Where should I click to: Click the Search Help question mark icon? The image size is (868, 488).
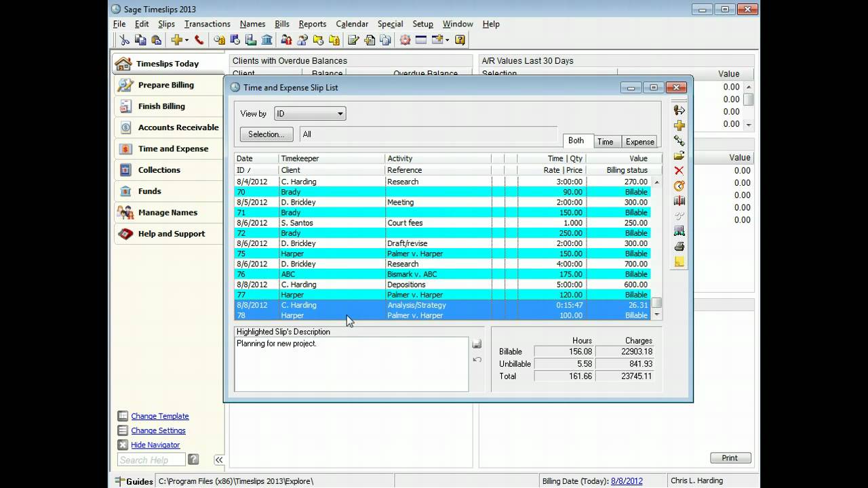(x=193, y=460)
